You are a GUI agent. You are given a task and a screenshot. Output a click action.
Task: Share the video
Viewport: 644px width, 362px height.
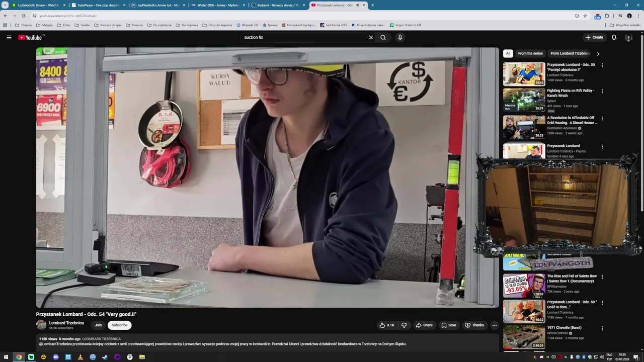[424, 325]
